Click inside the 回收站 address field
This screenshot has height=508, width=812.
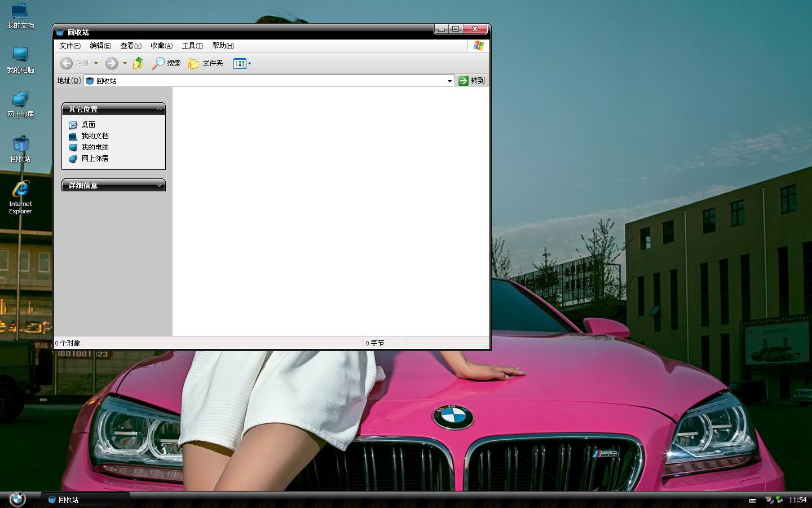269,81
